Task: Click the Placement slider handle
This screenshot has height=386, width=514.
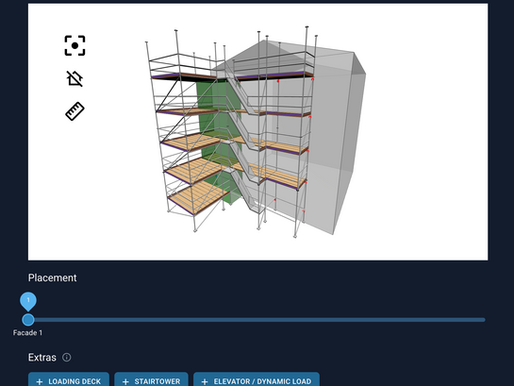Action: coord(28,320)
